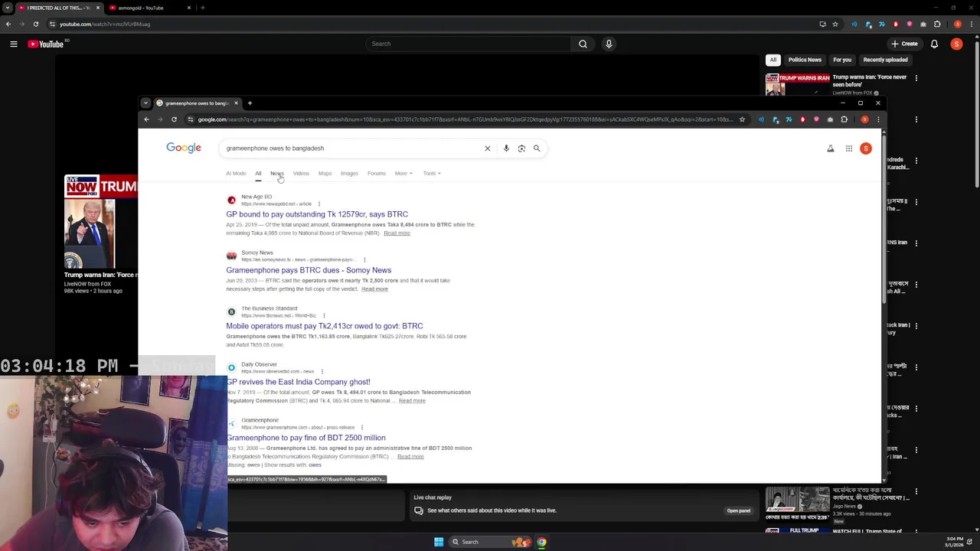The width and height of the screenshot is (980, 551).
Task: Select the Recently uploaded chip
Action: click(885, 60)
